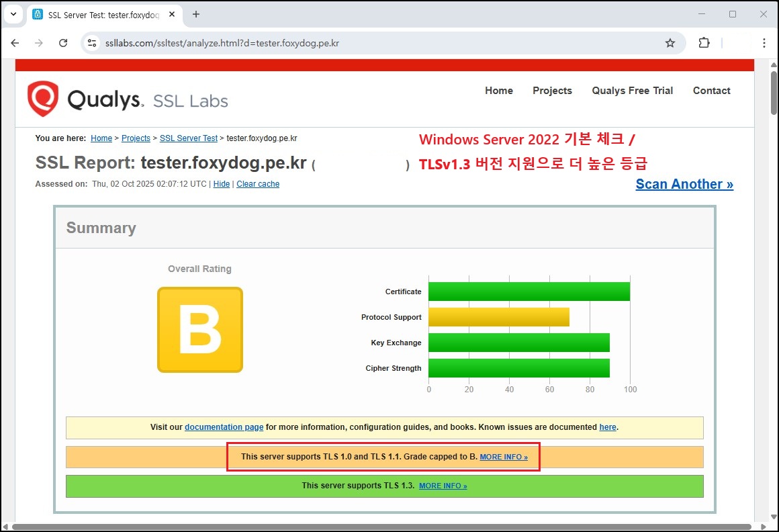779x532 pixels.
Task: Click 'Grade capped to B' warning text
Action: pos(440,457)
